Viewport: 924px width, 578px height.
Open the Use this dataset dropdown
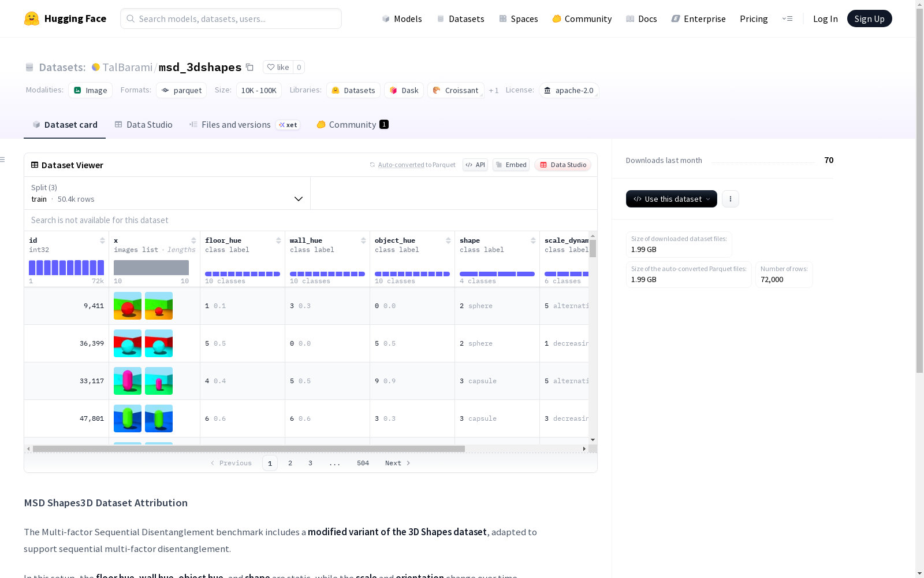(672, 199)
